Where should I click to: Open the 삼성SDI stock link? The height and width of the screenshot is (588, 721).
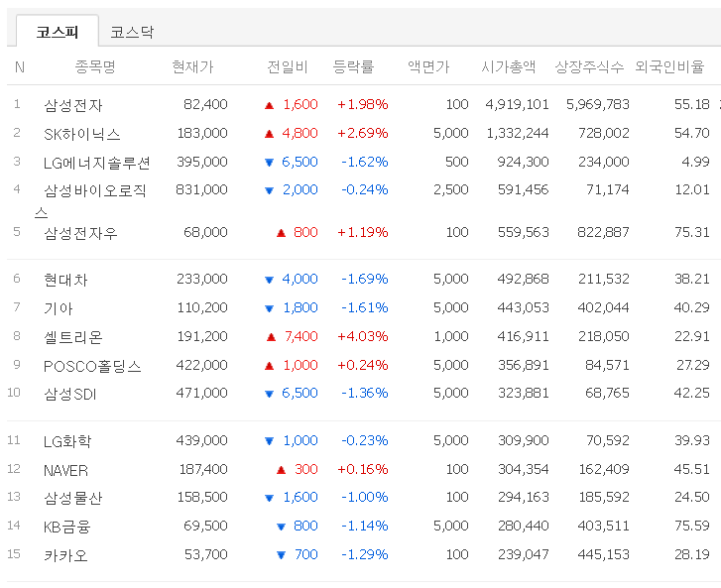tap(69, 394)
